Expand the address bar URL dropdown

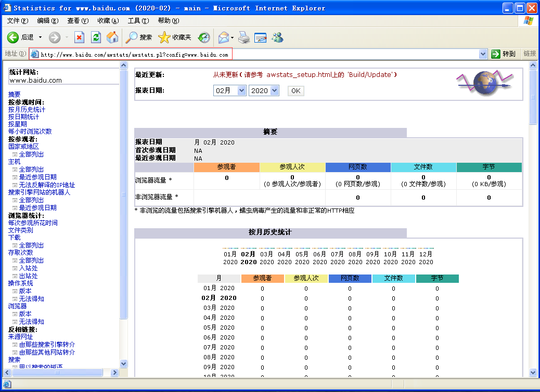pos(483,54)
